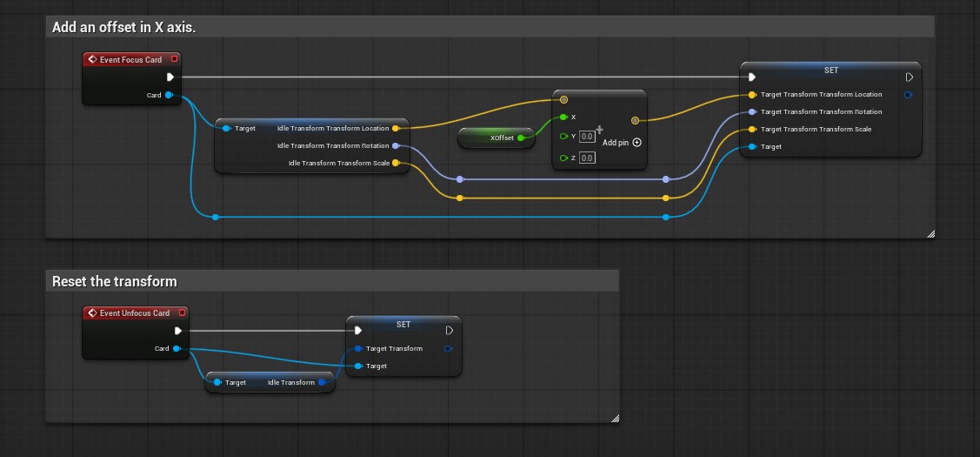This screenshot has height=457, width=980.
Task: Click Card output pin on Event Unfocus Card
Action: point(177,349)
